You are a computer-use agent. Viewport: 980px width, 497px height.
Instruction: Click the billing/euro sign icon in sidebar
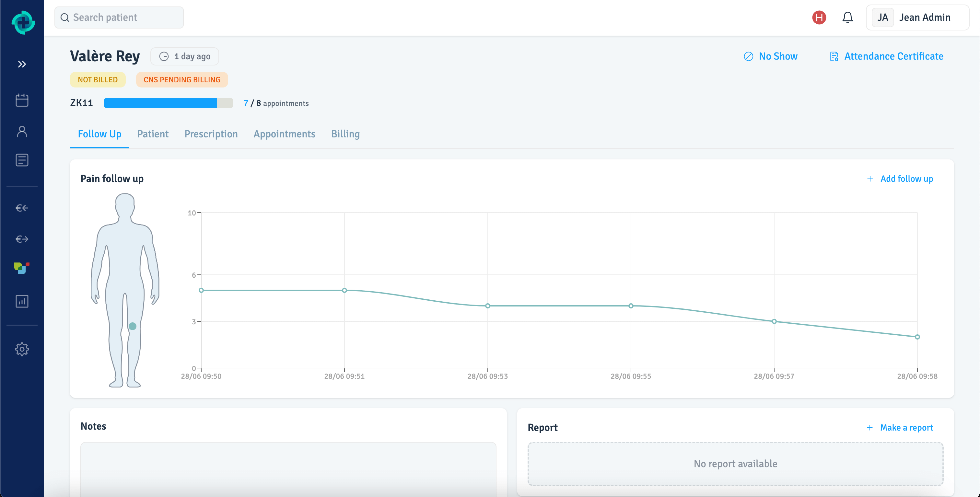click(22, 209)
